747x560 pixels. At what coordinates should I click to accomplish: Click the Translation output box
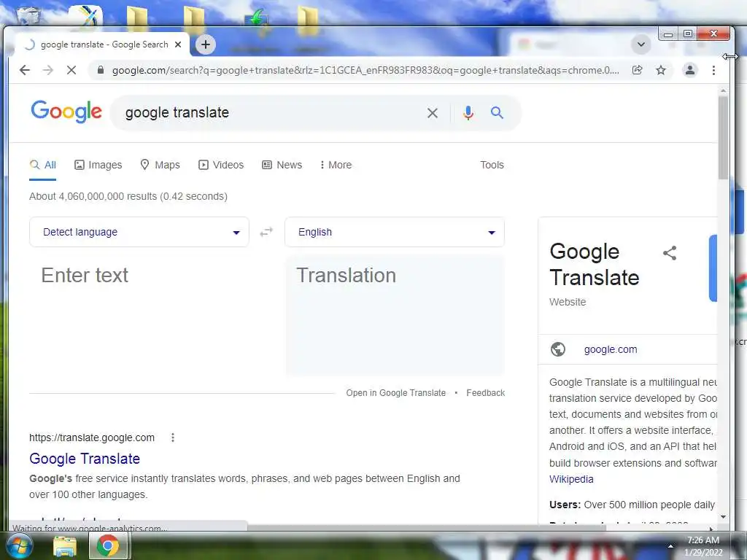(395, 315)
